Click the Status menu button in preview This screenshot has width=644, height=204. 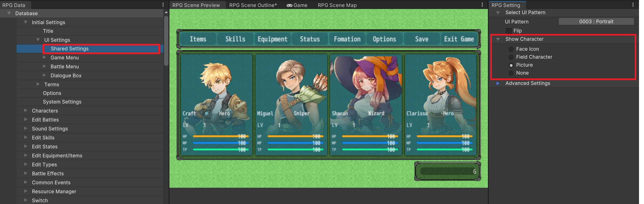pos(310,39)
